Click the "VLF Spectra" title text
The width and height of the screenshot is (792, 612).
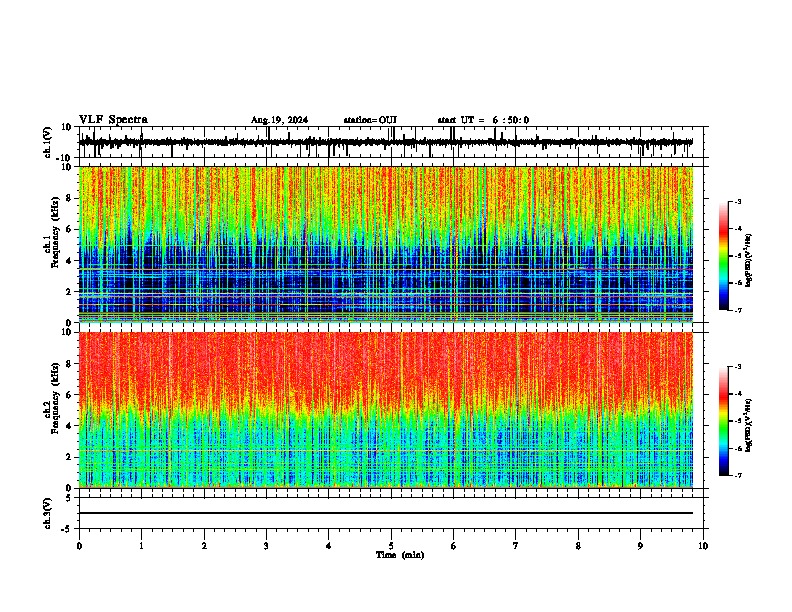[x=113, y=120]
